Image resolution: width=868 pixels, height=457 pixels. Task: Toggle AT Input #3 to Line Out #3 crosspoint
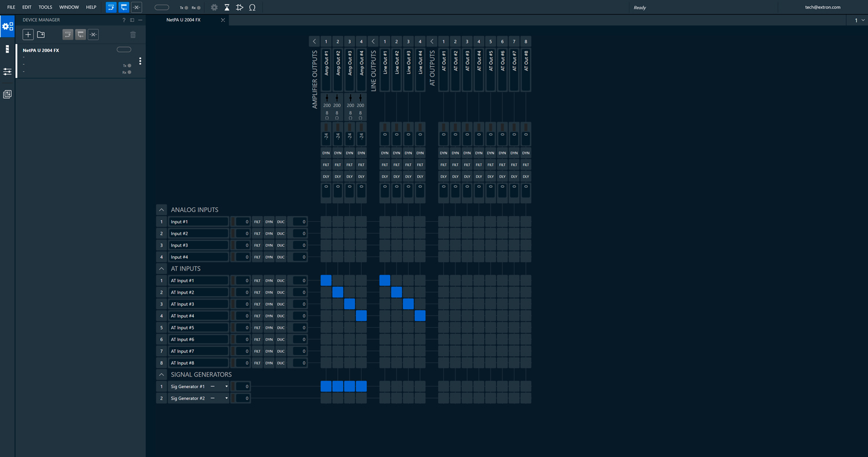[408, 304]
